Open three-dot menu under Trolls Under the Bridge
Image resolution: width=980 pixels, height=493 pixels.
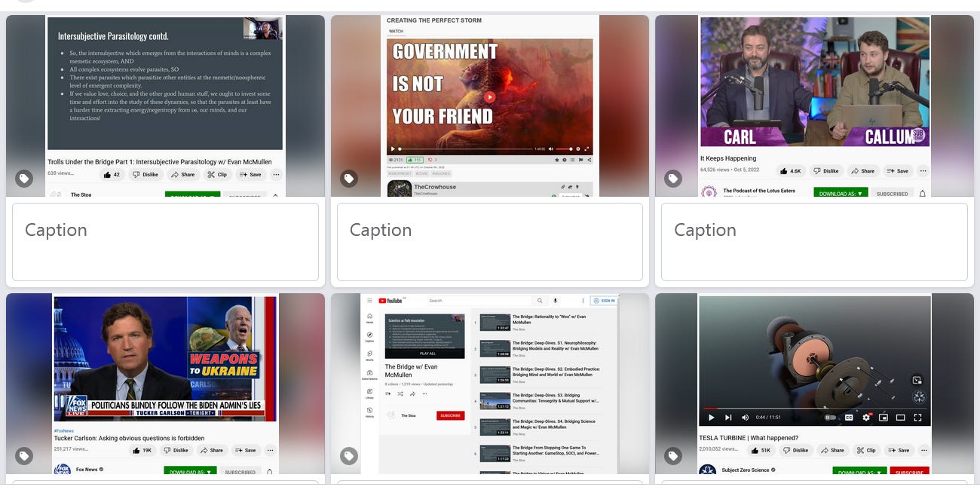click(276, 174)
